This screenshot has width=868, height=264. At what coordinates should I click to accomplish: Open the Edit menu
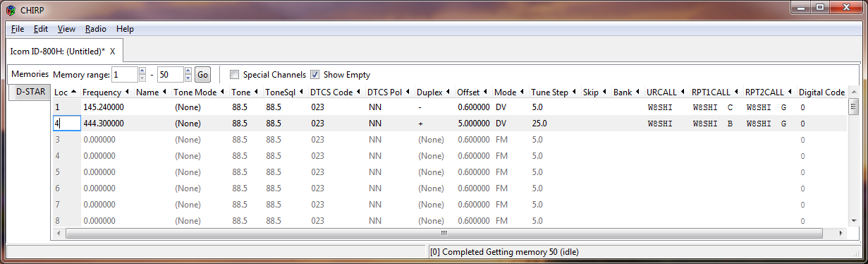coord(41,29)
